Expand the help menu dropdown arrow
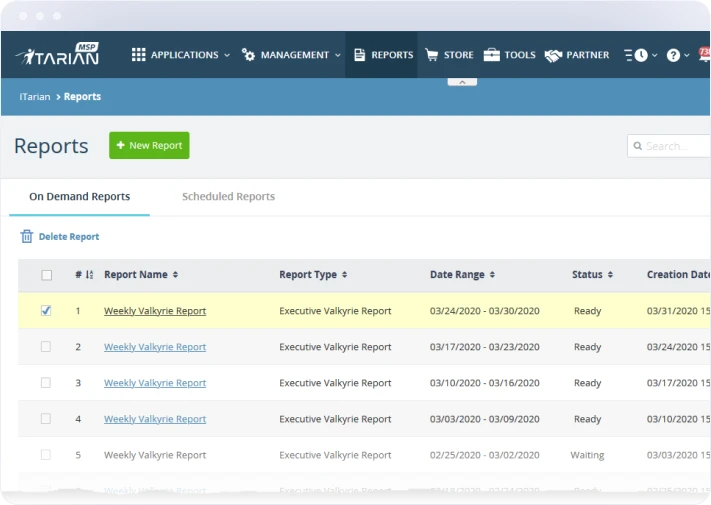Image resolution: width=711 pixels, height=505 pixels. pyautogui.click(x=687, y=55)
